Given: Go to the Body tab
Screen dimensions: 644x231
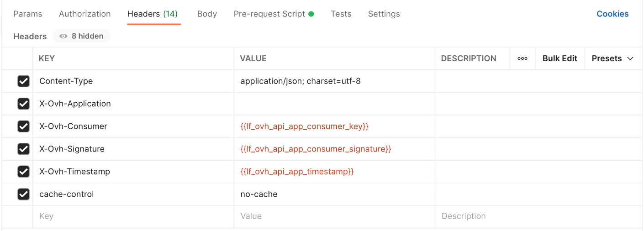Looking at the screenshot, I should (207, 14).
